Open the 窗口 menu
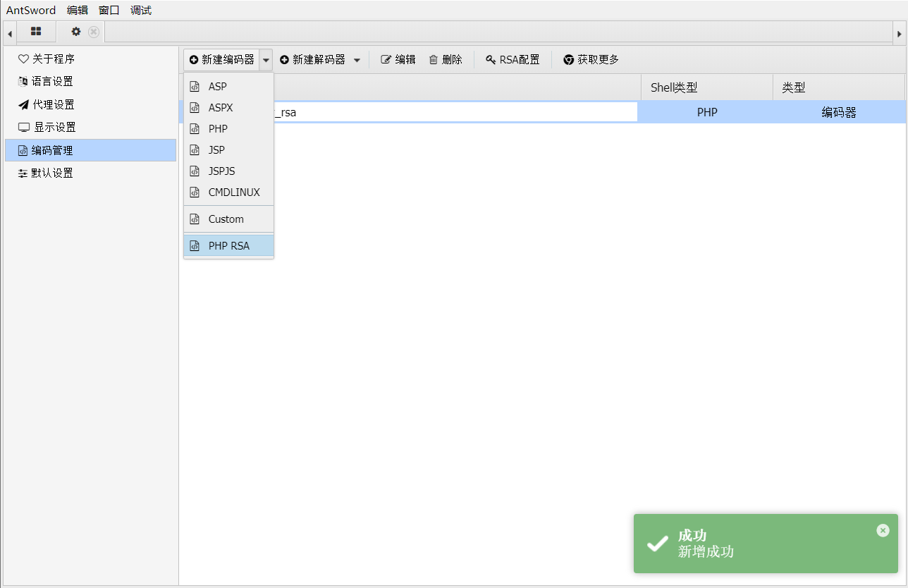Viewport: 908px width, 588px height. [109, 10]
